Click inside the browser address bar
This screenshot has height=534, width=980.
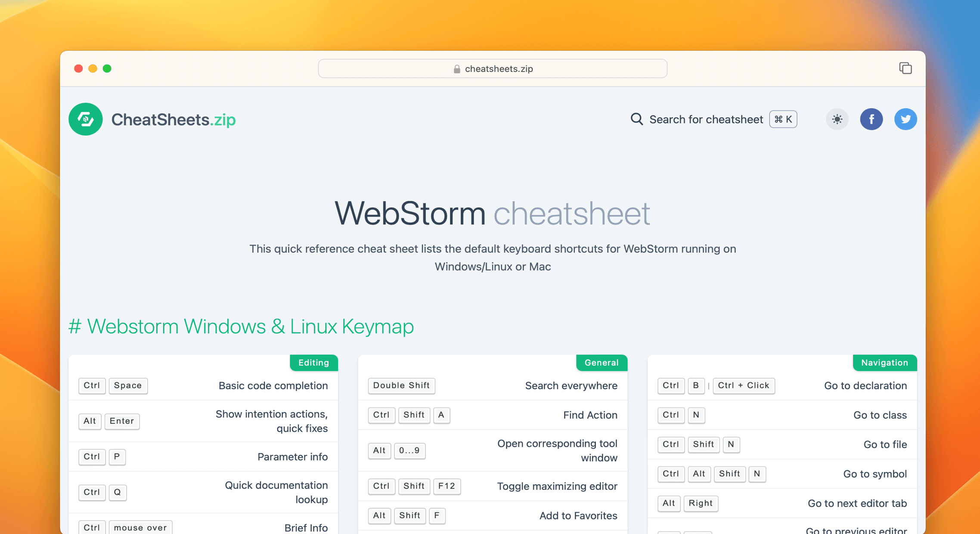coord(492,68)
